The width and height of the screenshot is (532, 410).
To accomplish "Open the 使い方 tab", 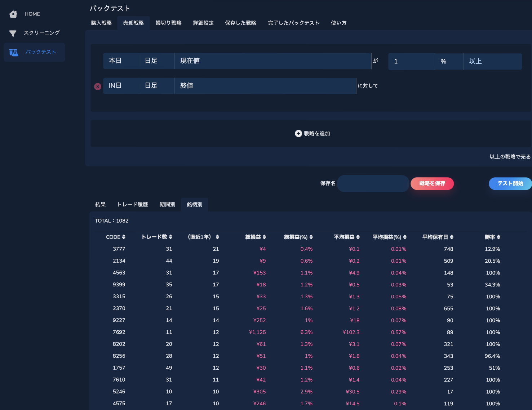I will click(338, 23).
